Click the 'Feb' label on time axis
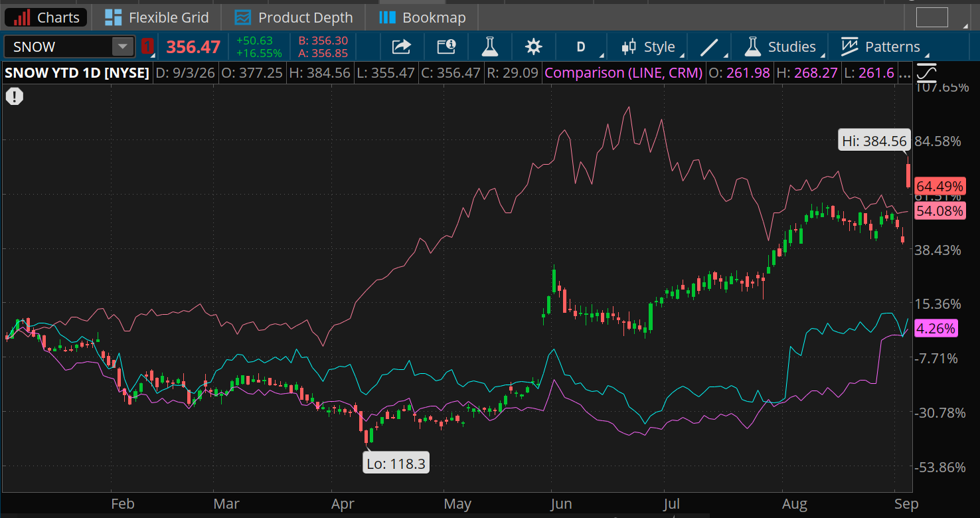 tap(122, 504)
